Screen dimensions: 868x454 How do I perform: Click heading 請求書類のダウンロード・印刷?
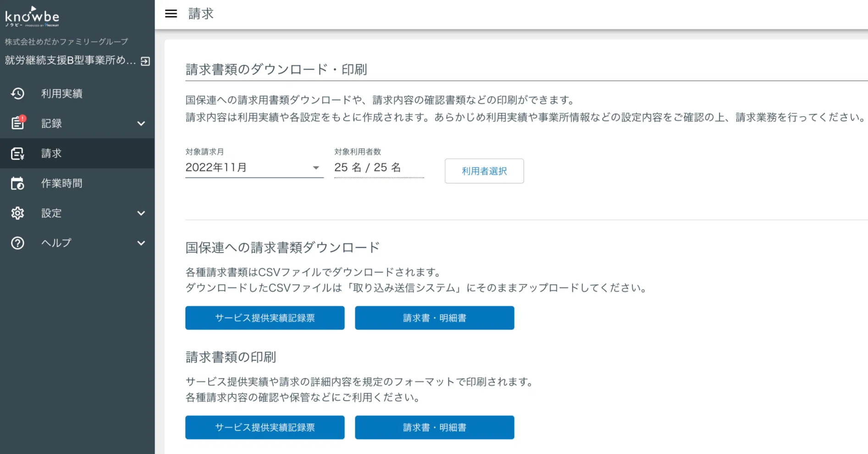pyautogui.click(x=276, y=70)
